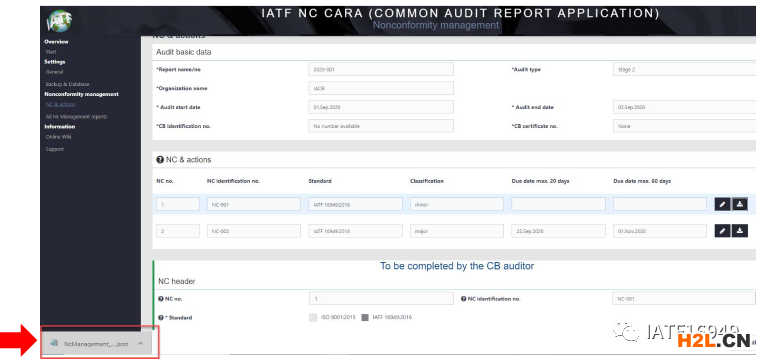Click the edit pencil icon for NC-002
This screenshot has height=363, width=764.
pos(722,231)
